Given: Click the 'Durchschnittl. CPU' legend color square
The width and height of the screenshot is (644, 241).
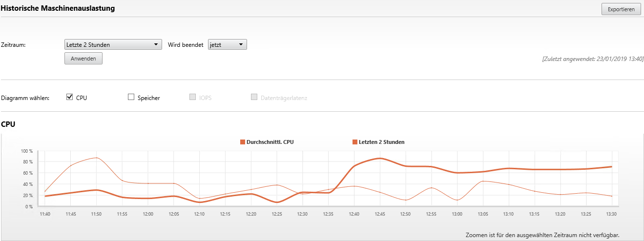Looking at the screenshot, I should click(x=242, y=142).
